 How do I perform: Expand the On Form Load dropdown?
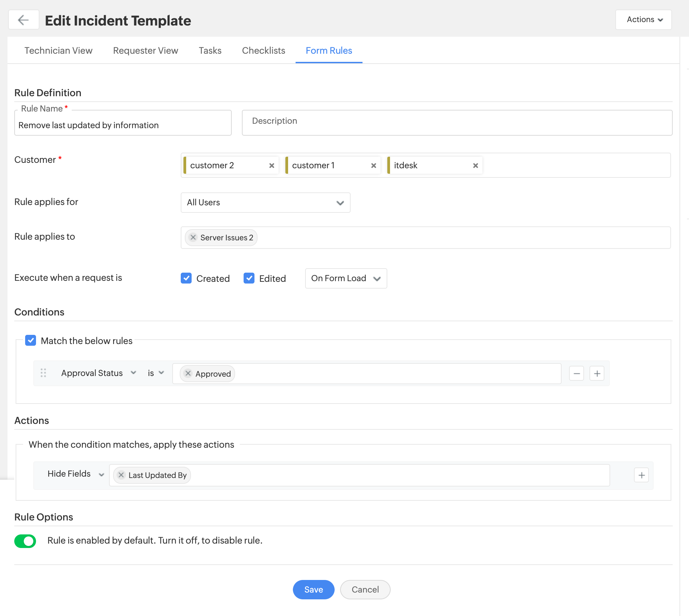346,278
